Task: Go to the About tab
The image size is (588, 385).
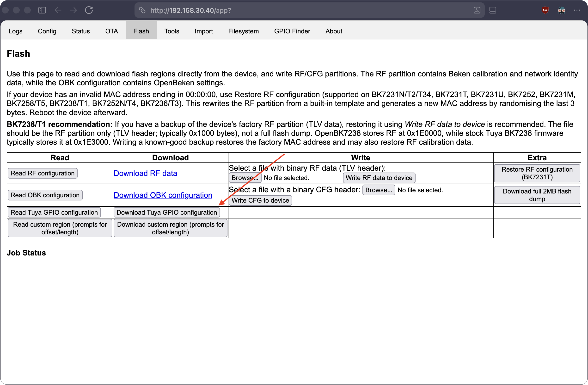Action: [x=334, y=31]
